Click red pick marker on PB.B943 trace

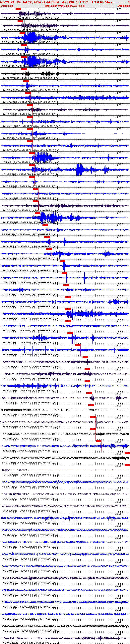tap(22, 32)
